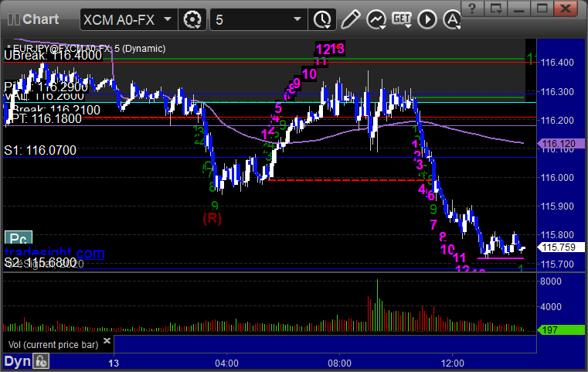Click the 08:00 time axis label
The width and height of the screenshot is (588, 372).
tap(339, 363)
